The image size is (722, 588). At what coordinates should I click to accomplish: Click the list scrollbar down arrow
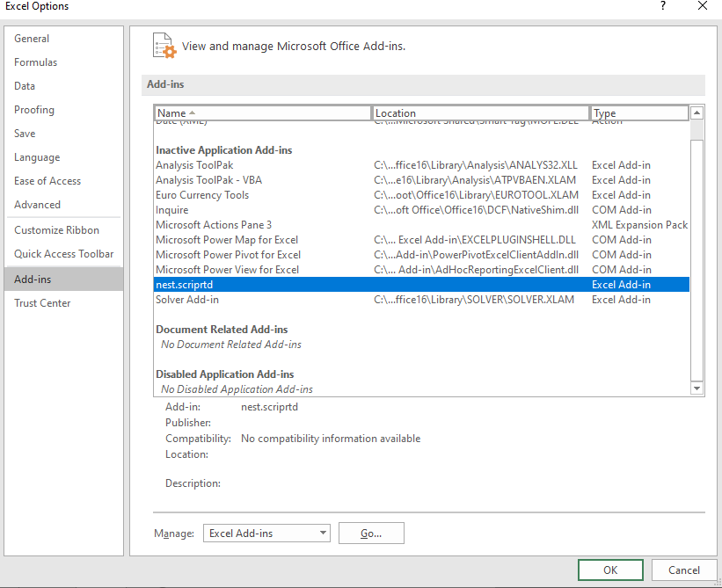click(697, 388)
